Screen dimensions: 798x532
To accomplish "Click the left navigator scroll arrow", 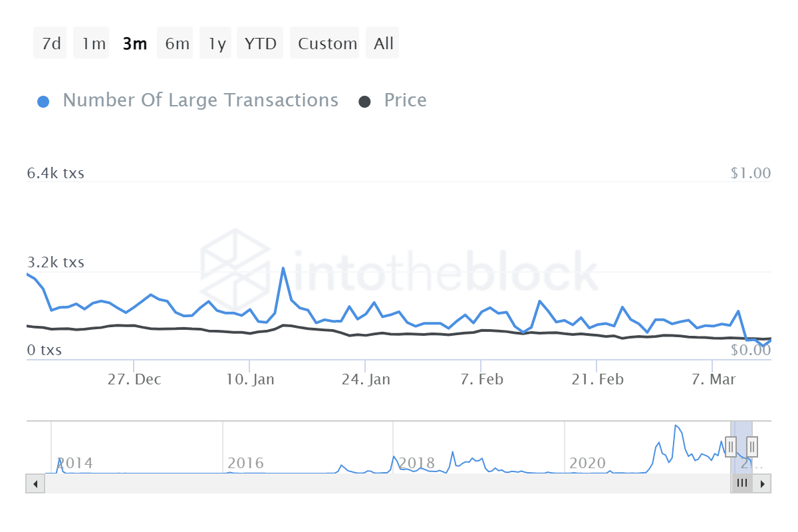I will point(35,483).
